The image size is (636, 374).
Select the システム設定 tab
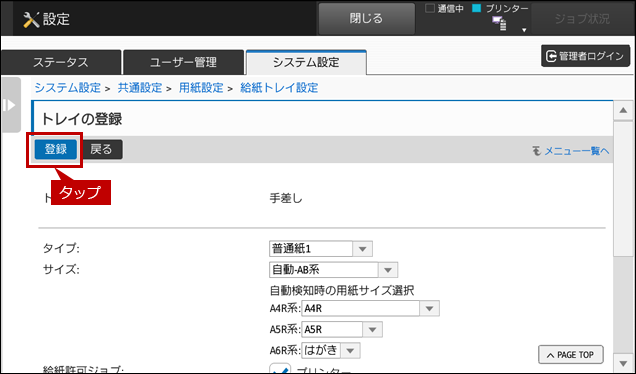[306, 62]
